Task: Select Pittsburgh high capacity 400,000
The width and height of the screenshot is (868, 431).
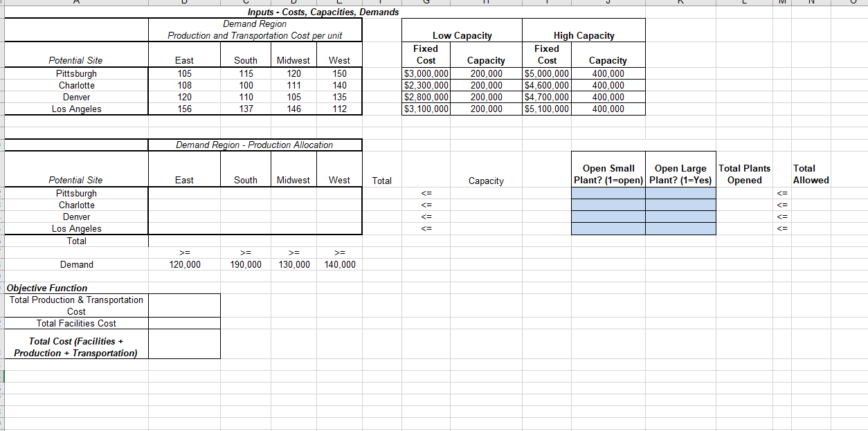Action: click(608, 73)
